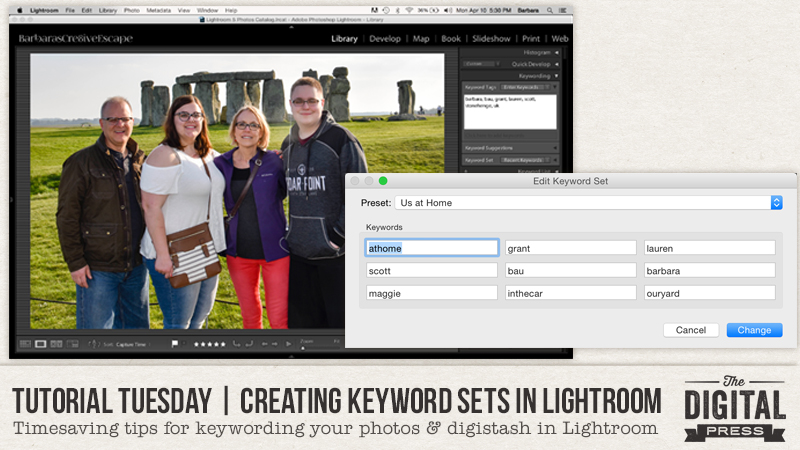The height and width of the screenshot is (450, 800).
Task: Switch to the Slideshow module
Action: (x=491, y=39)
